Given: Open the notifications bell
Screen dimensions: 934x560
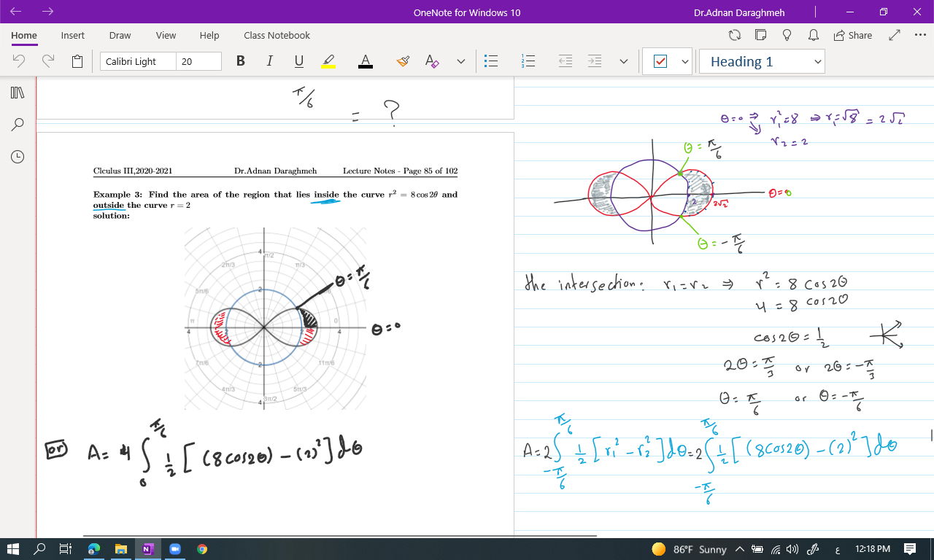Looking at the screenshot, I should pyautogui.click(x=813, y=35).
